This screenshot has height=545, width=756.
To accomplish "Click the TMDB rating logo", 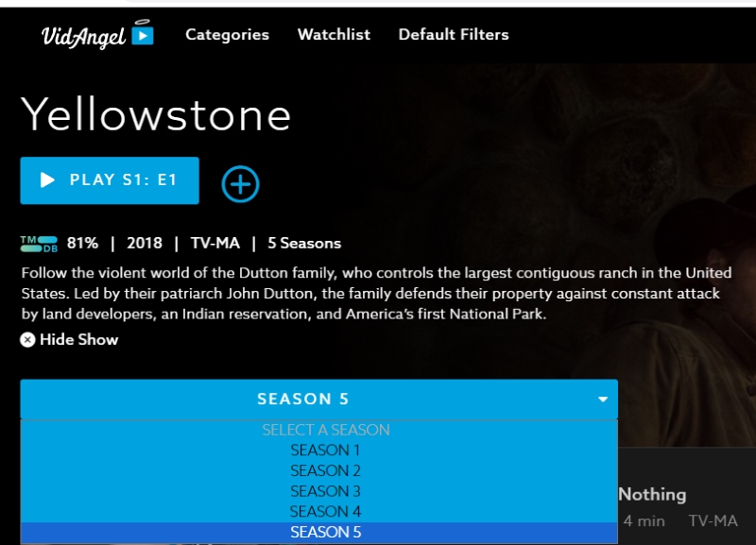I will (39, 244).
